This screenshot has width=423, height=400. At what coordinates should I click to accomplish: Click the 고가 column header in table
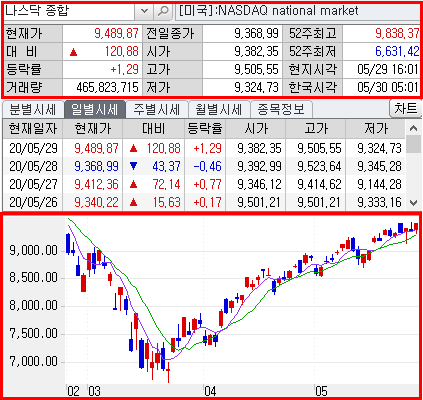pyautogui.click(x=316, y=129)
